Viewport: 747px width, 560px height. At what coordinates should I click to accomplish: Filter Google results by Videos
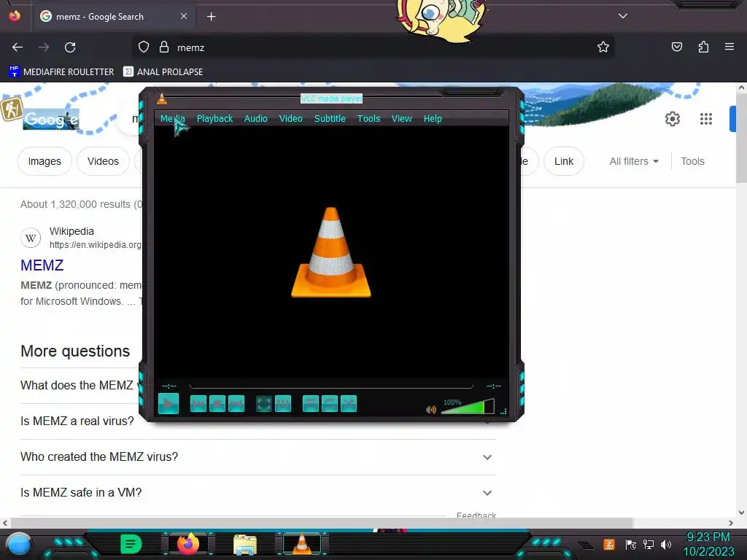tap(103, 161)
